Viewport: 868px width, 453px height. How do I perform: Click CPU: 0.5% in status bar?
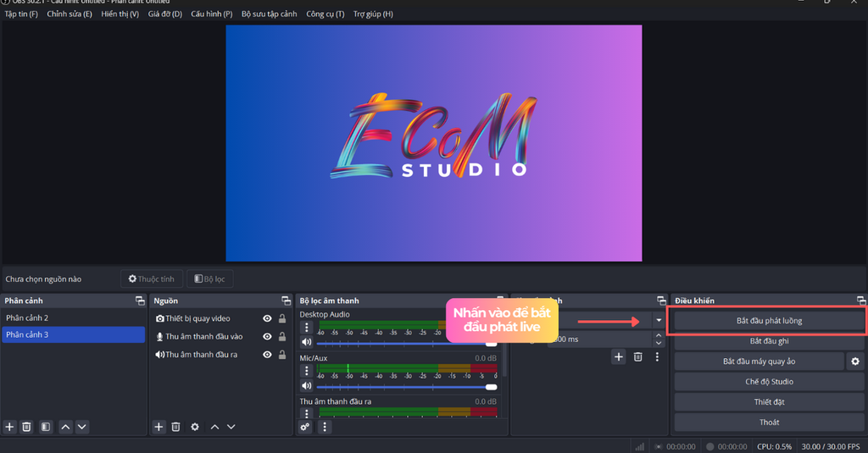774,446
